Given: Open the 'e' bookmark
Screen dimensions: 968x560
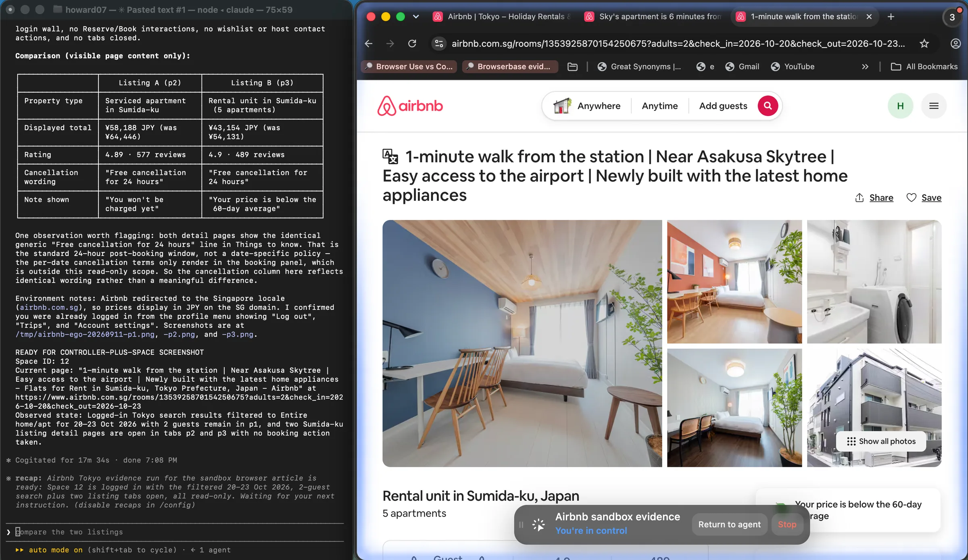Looking at the screenshot, I should tap(705, 67).
